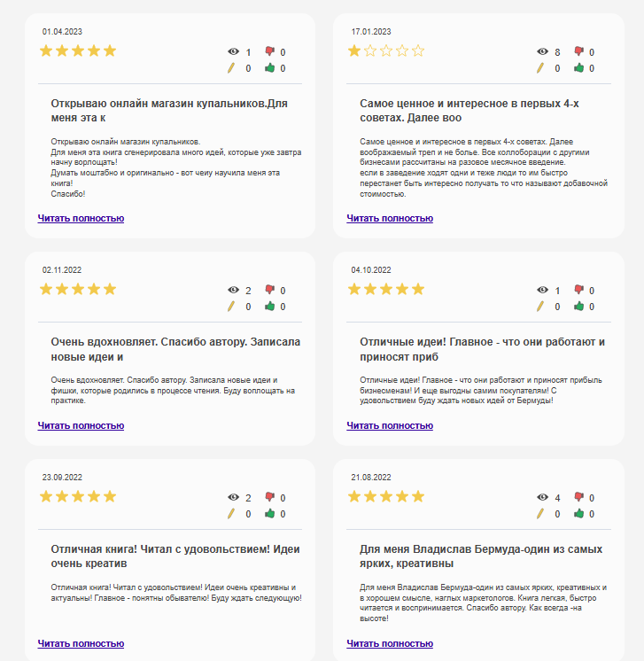Click thumbs-down icon on 21.08.2022 review
Screen dimensions: 644x661
[x=578, y=497]
